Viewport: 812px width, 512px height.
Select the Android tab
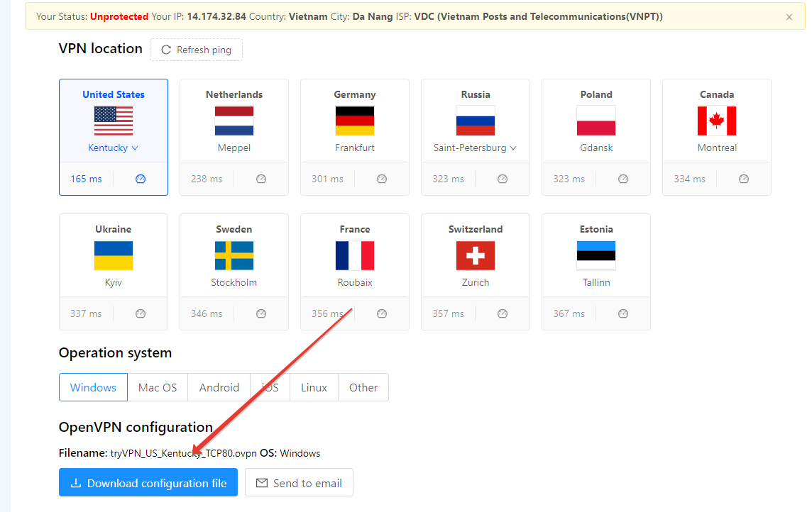pyautogui.click(x=219, y=387)
